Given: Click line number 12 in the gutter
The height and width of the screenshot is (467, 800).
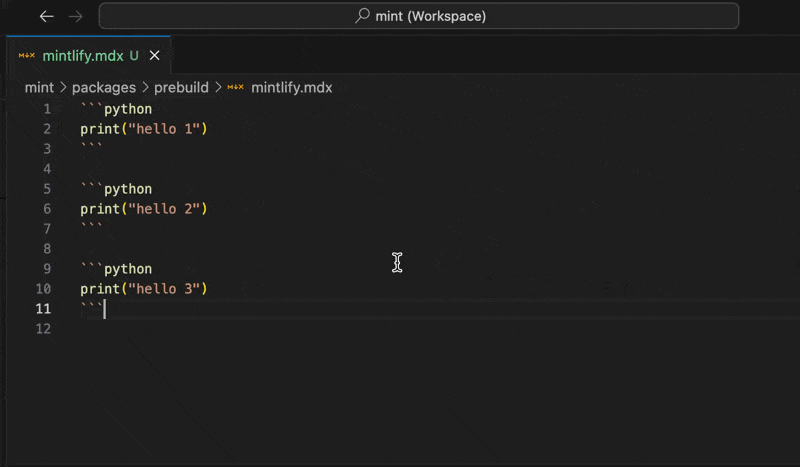Looking at the screenshot, I should pos(43,329).
